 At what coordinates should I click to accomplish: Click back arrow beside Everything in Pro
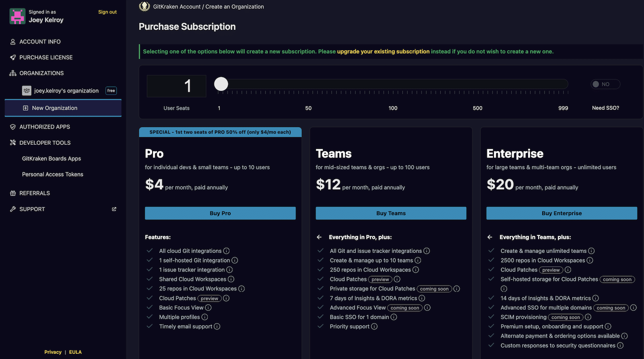pyautogui.click(x=319, y=237)
